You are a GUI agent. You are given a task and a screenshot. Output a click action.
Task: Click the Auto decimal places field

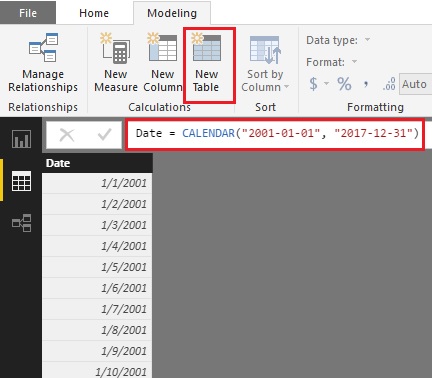tap(415, 84)
